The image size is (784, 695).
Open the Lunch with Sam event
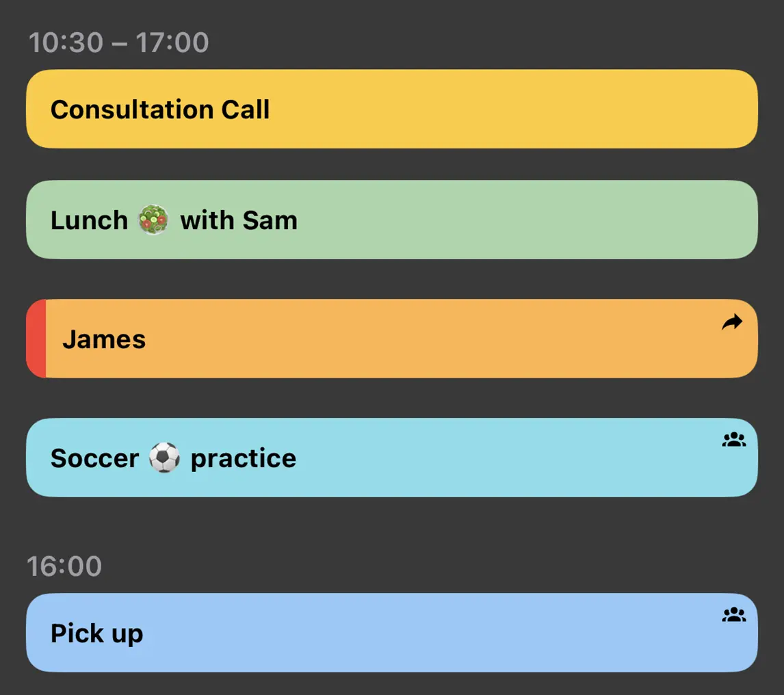point(391,219)
